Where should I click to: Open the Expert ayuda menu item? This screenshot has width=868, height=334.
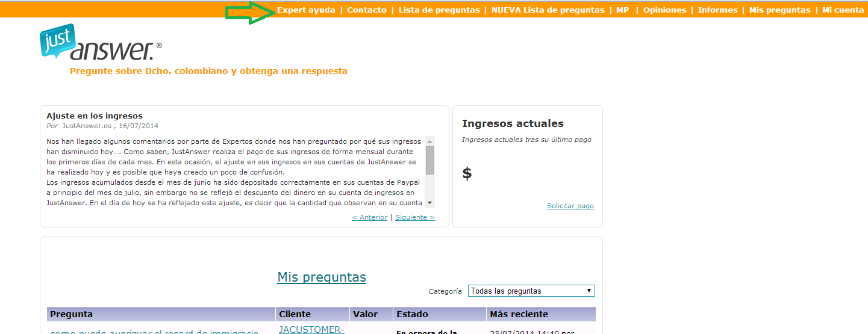[x=306, y=10]
